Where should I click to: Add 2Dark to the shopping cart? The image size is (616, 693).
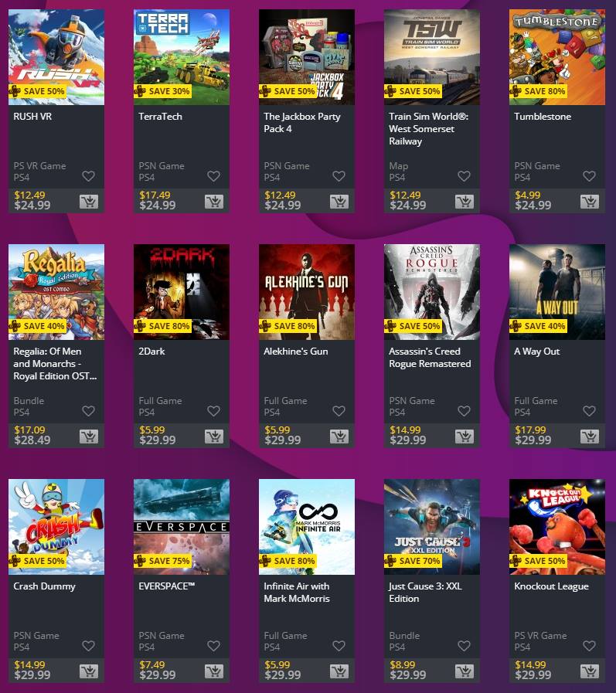point(214,437)
